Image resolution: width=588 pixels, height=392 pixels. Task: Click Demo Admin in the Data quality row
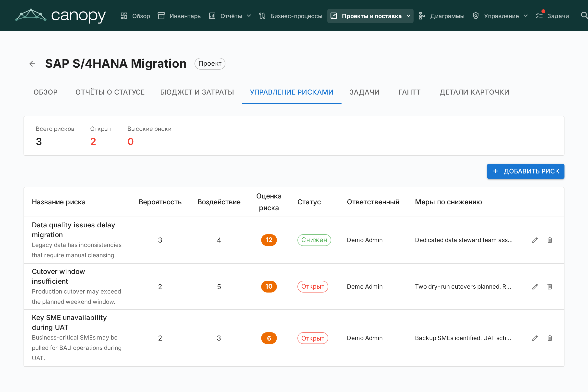[x=365, y=240]
